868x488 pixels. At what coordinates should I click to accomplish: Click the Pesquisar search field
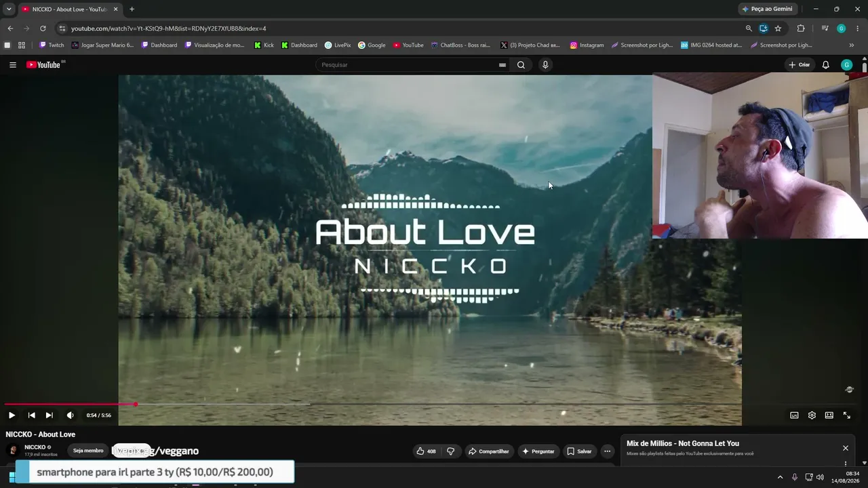pos(408,65)
